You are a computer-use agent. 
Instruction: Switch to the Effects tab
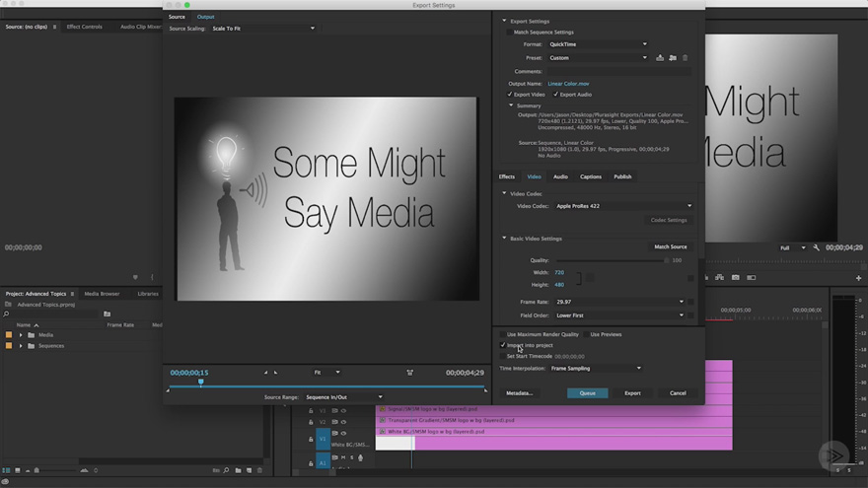[x=507, y=176]
